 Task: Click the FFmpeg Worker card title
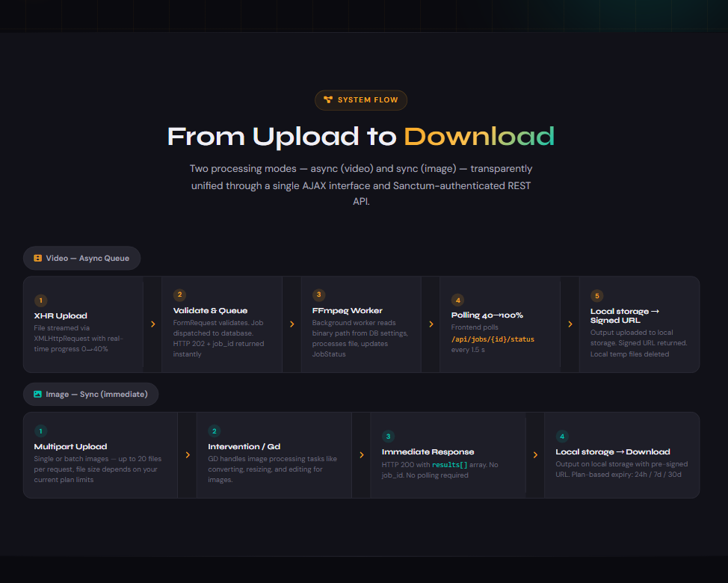coord(347,310)
